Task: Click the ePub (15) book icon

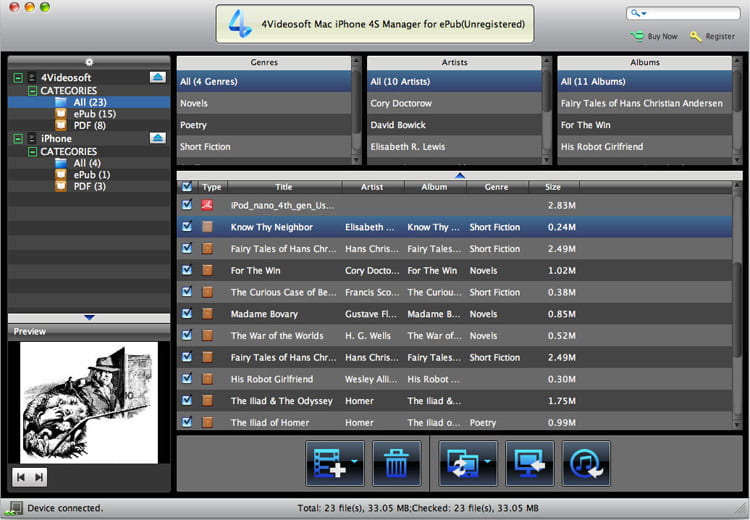Action: [x=61, y=113]
